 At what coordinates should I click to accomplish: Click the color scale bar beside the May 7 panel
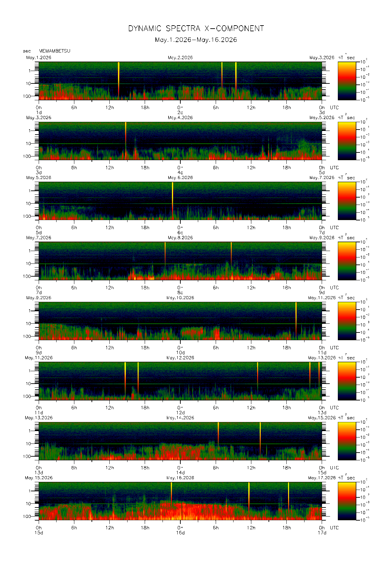tap(347, 261)
